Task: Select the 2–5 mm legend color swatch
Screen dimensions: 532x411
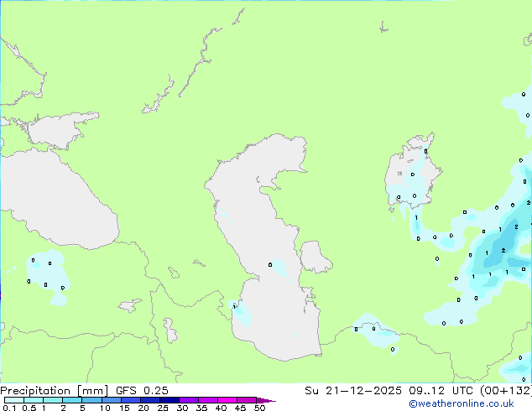Action: pyautogui.click(x=72, y=400)
